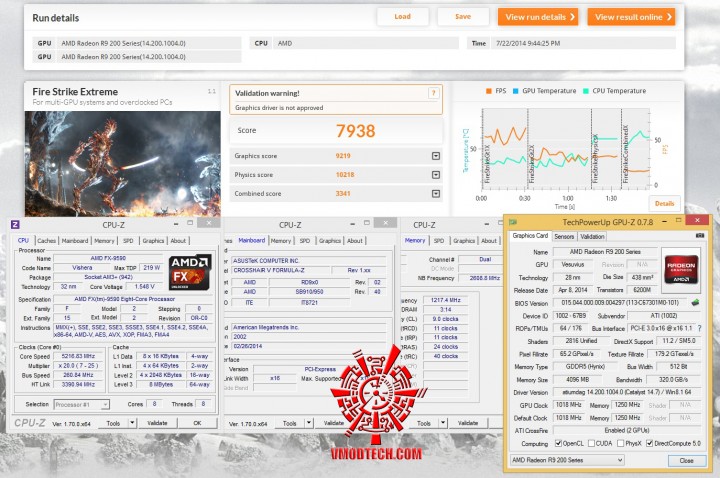
Task: Expand the Combined score details
Action: [x=436, y=194]
